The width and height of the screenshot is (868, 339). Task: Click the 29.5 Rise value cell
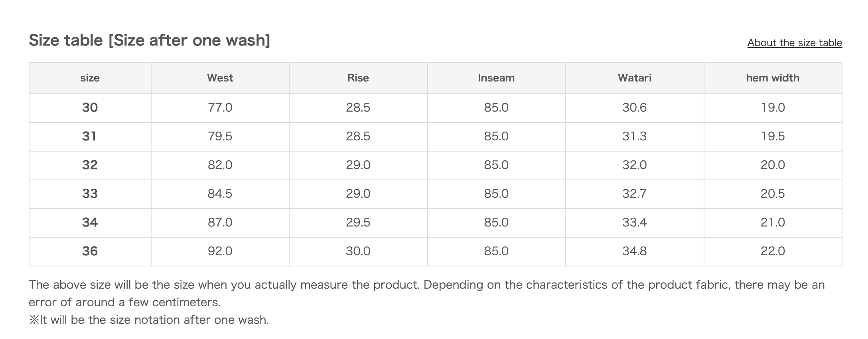tap(358, 223)
